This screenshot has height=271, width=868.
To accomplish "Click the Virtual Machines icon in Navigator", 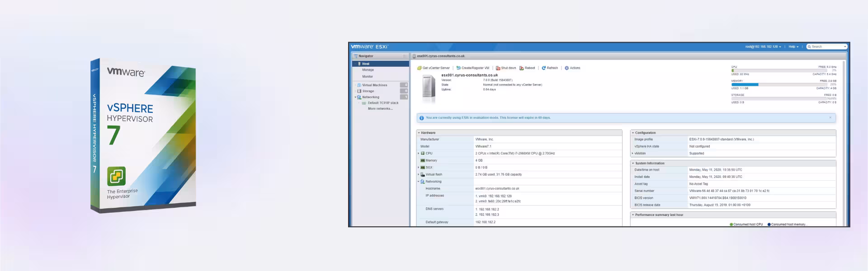I will [359, 85].
